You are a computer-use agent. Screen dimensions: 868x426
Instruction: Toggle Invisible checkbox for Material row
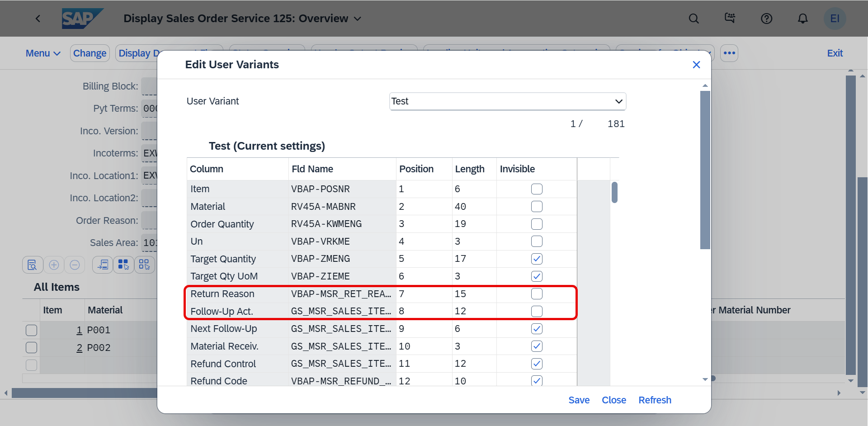[537, 207]
